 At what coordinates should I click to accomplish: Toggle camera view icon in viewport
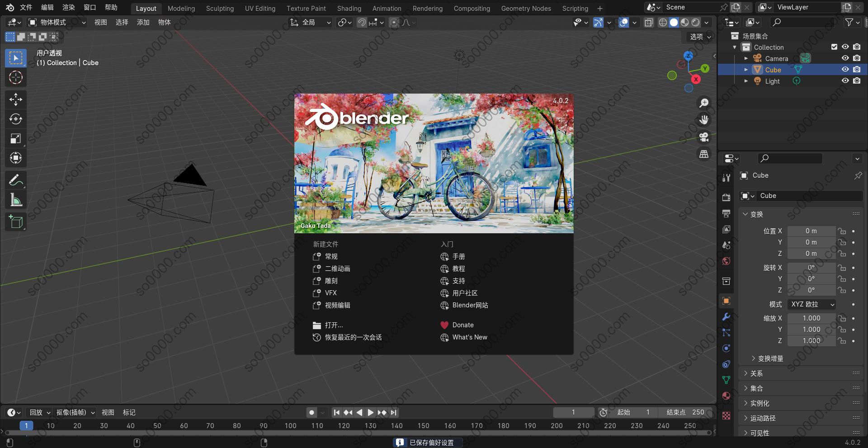pyautogui.click(x=704, y=137)
